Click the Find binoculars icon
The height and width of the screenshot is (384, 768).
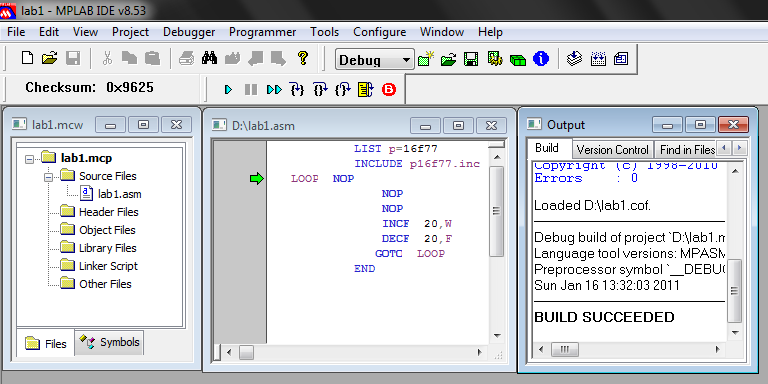[x=209, y=59]
